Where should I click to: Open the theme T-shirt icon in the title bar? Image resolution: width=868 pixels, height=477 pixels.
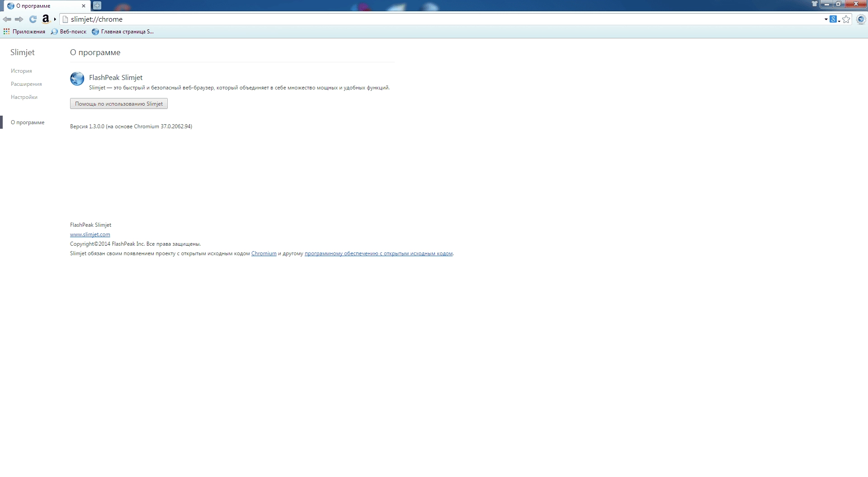point(815,4)
